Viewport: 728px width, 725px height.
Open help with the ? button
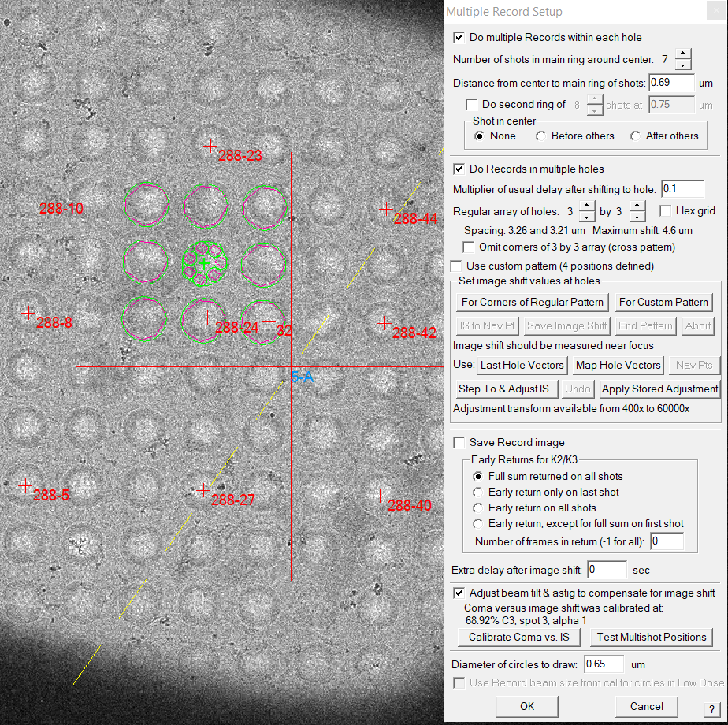click(x=711, y=709)
